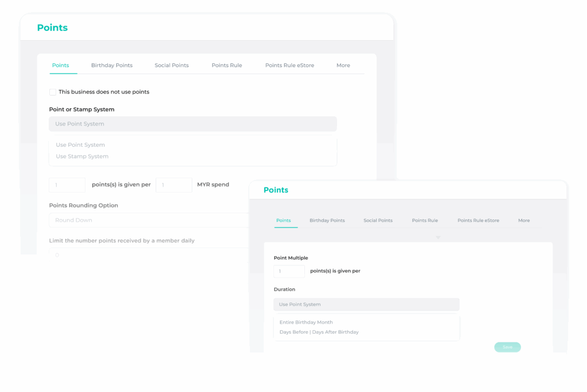Image resolution: width=587 pixels, height=392 pixels.
Task: Click the small triangle arrow below front tabs
Action: pyautogui.click(x=438, y=237)
